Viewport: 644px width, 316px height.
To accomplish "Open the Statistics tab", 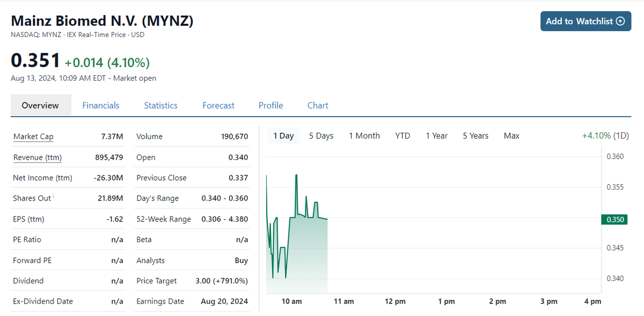I will coord(160,105).
